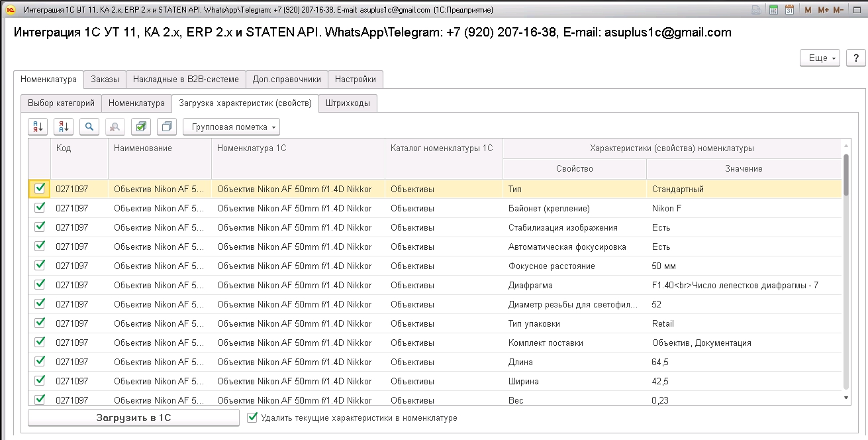Image resolution: width=868 pixels, height=440 pixels.
Task: Open the 'Еще' dropdown menu
Action: tap(820, 58)
